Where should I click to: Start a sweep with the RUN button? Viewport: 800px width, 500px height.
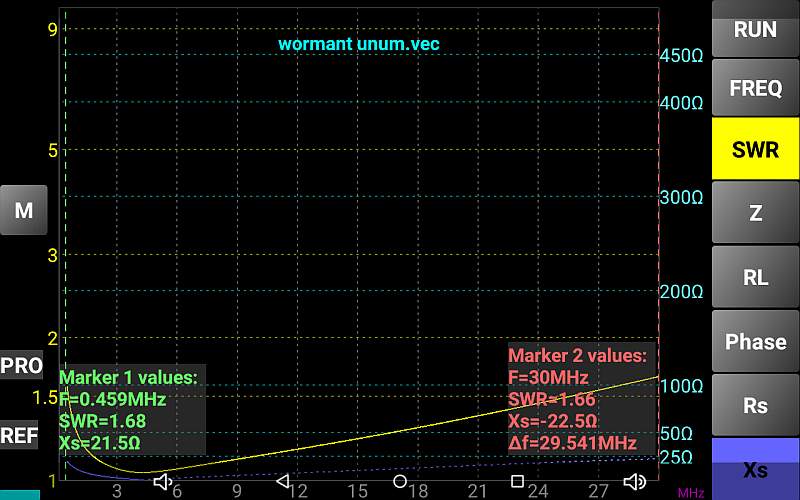click(755, 30)
